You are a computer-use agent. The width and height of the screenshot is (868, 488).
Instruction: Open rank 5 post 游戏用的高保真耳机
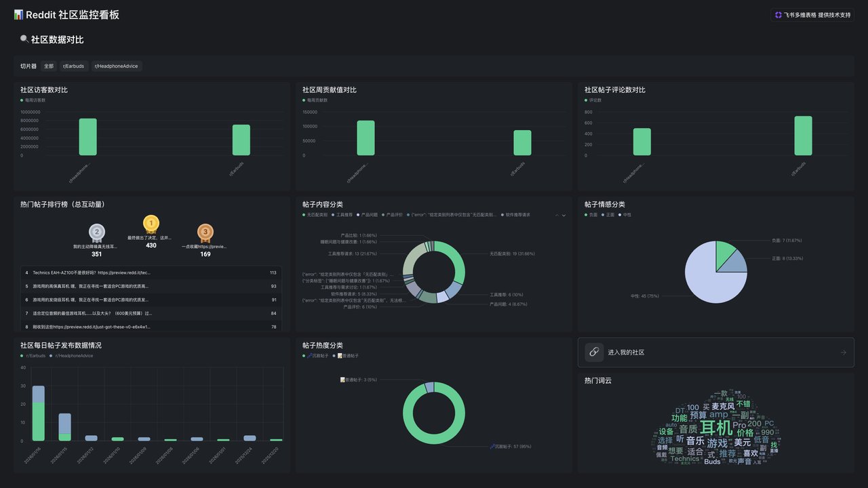coord(151,286)
